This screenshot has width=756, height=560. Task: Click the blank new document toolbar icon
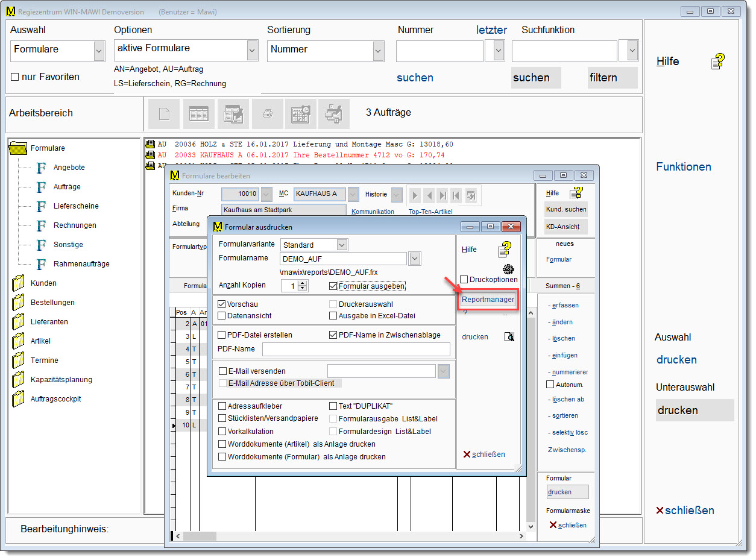[164, 115]
